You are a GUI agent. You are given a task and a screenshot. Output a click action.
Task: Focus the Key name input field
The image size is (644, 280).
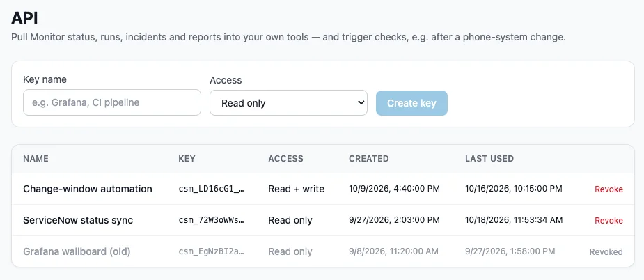pyautogui.click(x=111, y=102)
